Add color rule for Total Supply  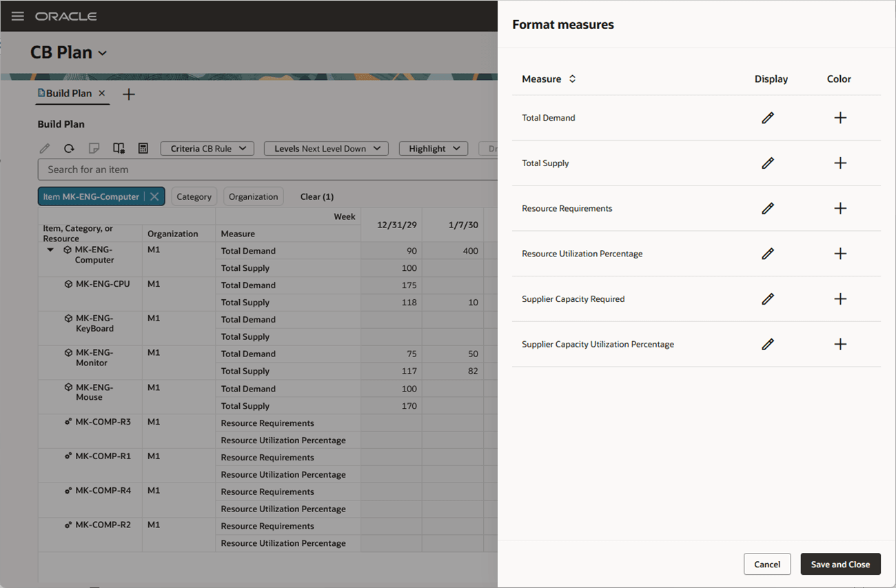click(840, 163)
